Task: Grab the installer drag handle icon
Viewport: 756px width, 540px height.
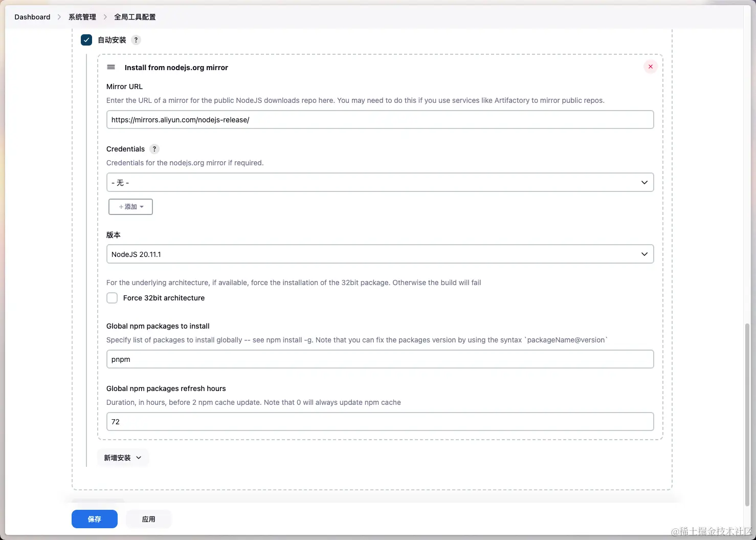Action: tap(111, 67)
